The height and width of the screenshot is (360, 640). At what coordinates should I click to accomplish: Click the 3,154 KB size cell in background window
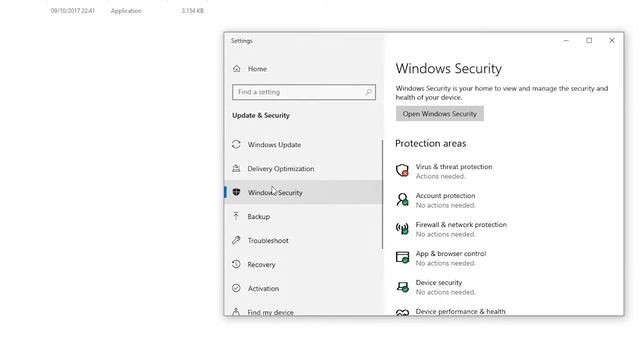click(x=193, y=11)
